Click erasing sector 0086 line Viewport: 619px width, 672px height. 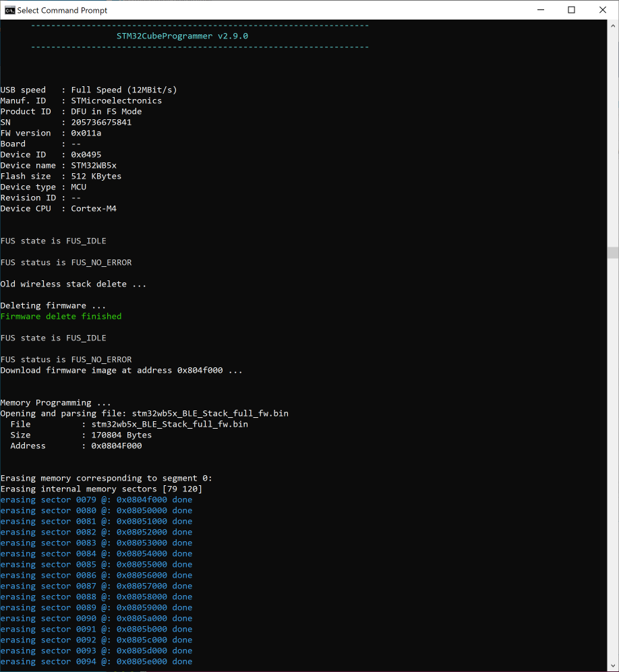[96, 575]
